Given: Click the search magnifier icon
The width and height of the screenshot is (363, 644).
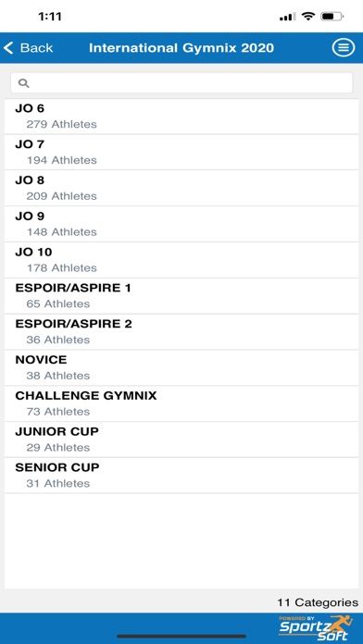Looking at the screenshot, I should (24, 83).
